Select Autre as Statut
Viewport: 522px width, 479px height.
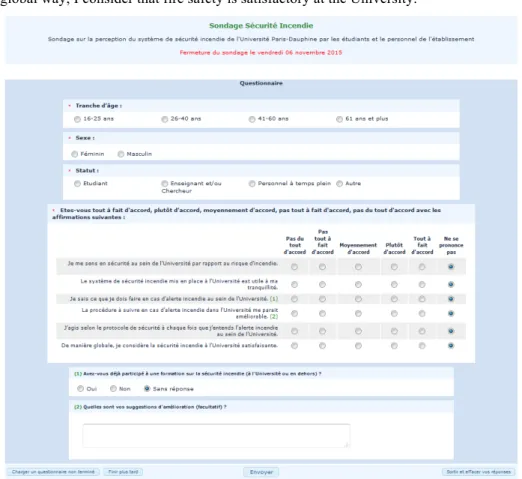(x=339, y=184)
